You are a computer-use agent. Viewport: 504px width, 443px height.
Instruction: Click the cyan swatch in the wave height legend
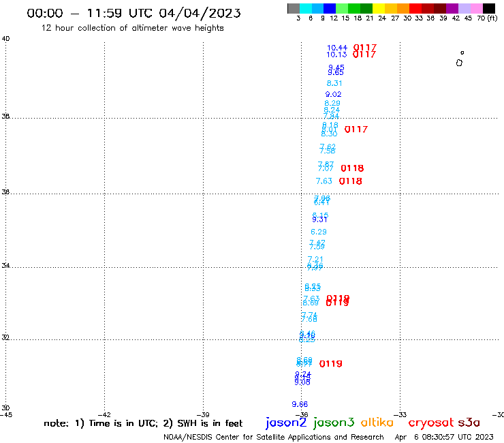point(305,8)
